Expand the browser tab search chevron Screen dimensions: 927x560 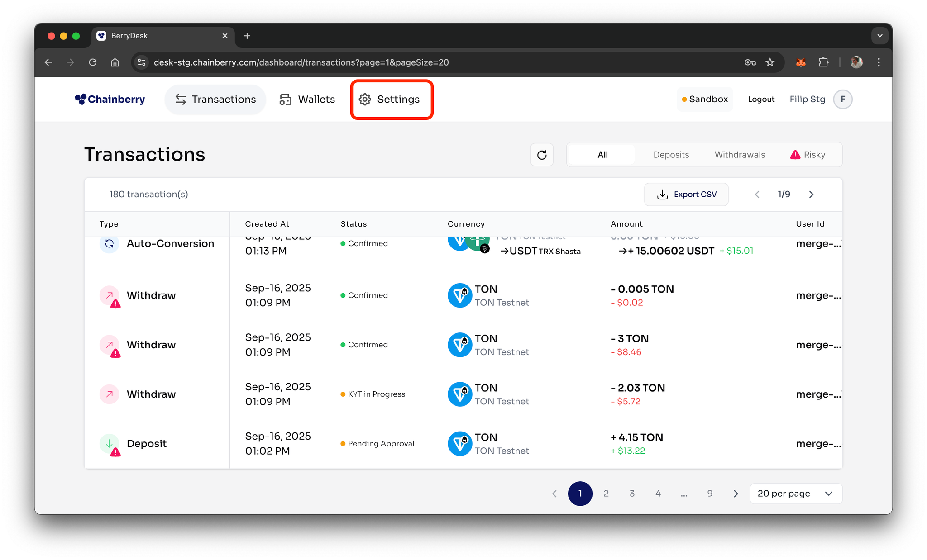coord(879,36)
